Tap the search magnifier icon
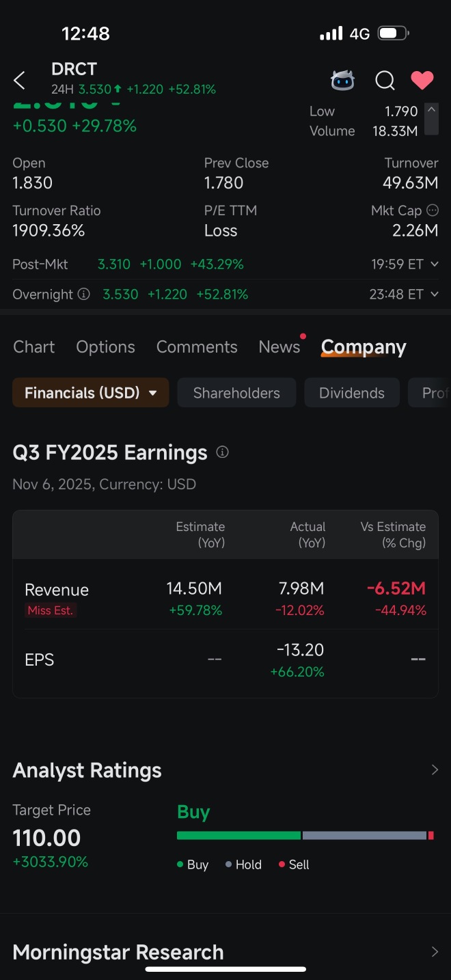 click(385, 81)
